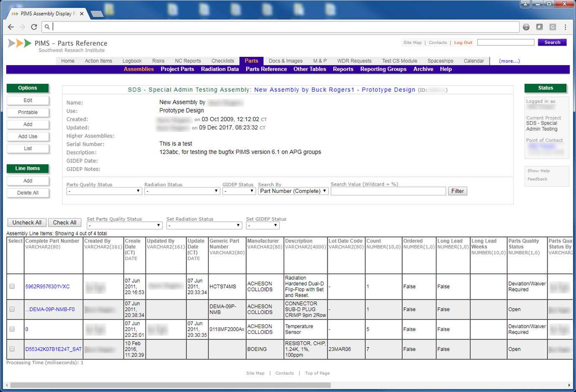This screenshot has height=392, width=576.
Task: Close the PIMS Assembly Display tab
Action: [x=82, y=14]
